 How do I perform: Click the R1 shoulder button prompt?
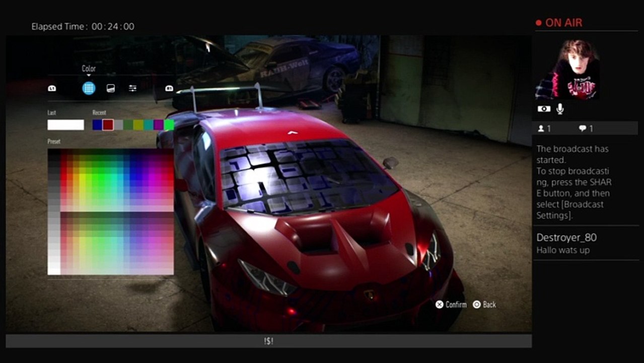click(169, 88)
